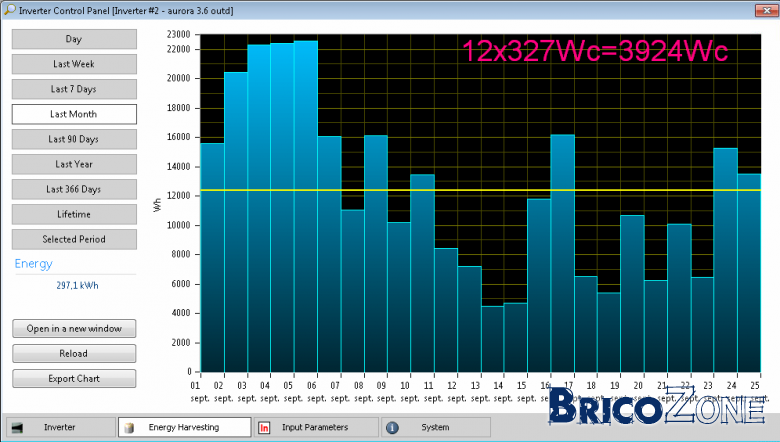
Task: Show Last Year energy chart
Action: [74, 164]
